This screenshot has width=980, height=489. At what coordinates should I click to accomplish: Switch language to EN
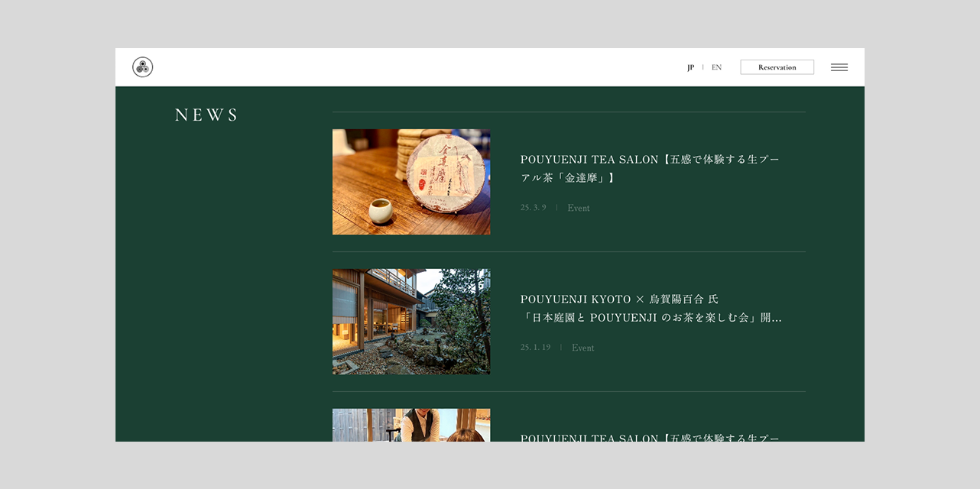coord(716,67)
